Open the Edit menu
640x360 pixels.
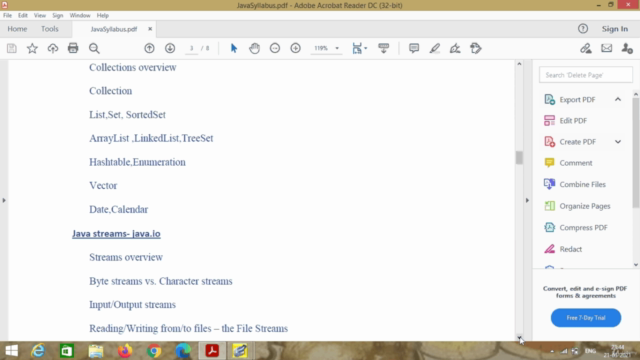click(x=22, y=15)
